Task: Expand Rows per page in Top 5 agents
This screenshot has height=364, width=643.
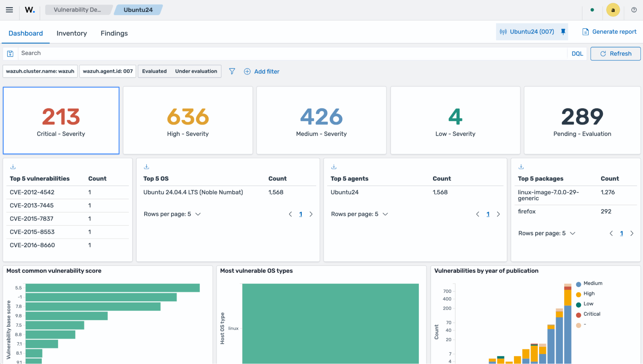Action: pos(360,214)
